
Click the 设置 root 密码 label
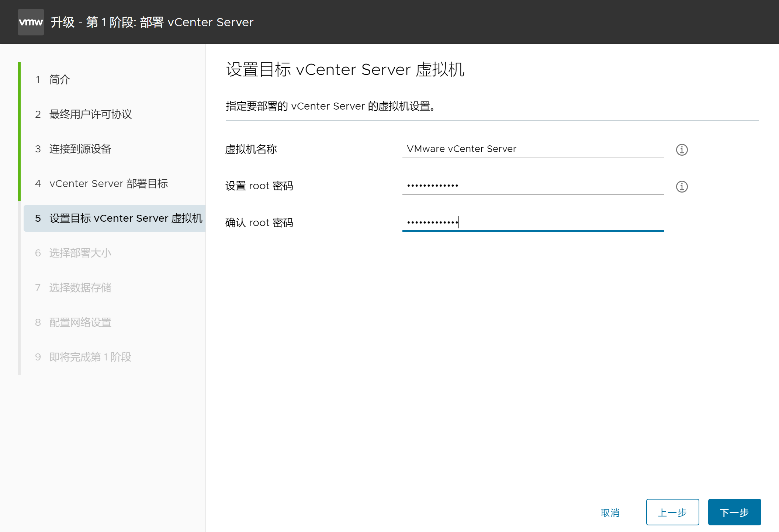259,186
